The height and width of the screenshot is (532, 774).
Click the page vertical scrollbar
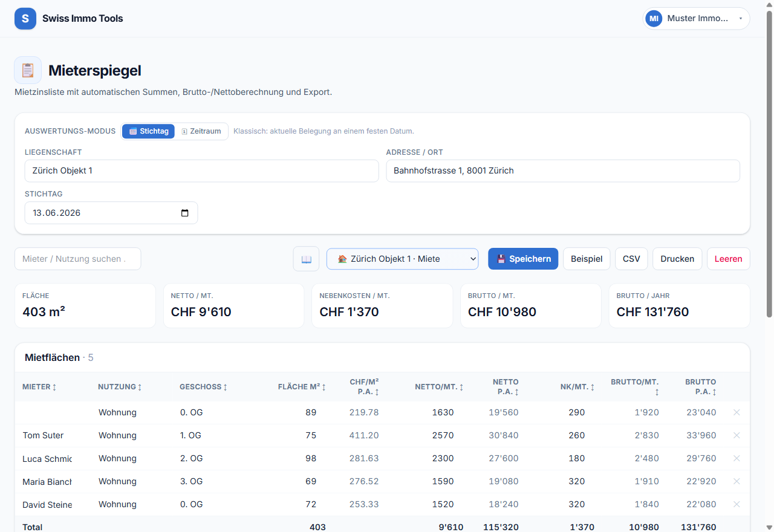(769, 163)
